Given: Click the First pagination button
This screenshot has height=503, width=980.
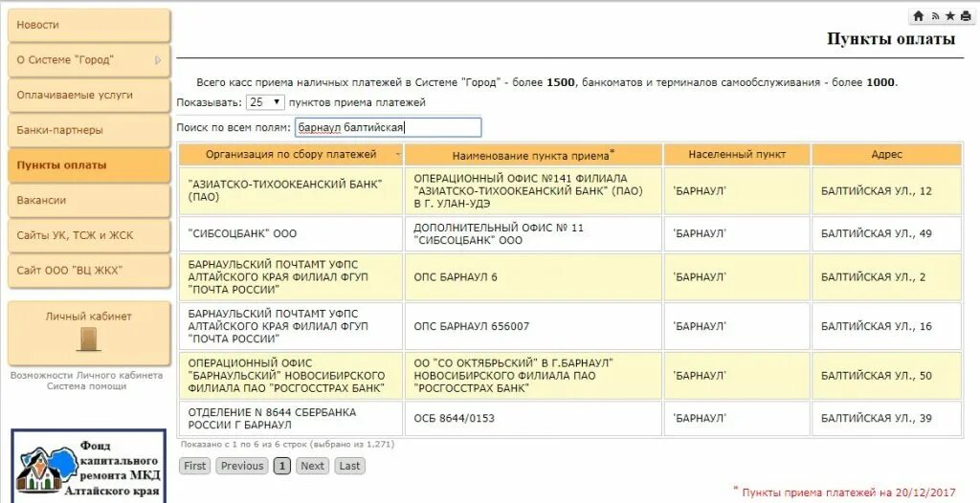Looking at the screenshot, I should tap(194, 466).
